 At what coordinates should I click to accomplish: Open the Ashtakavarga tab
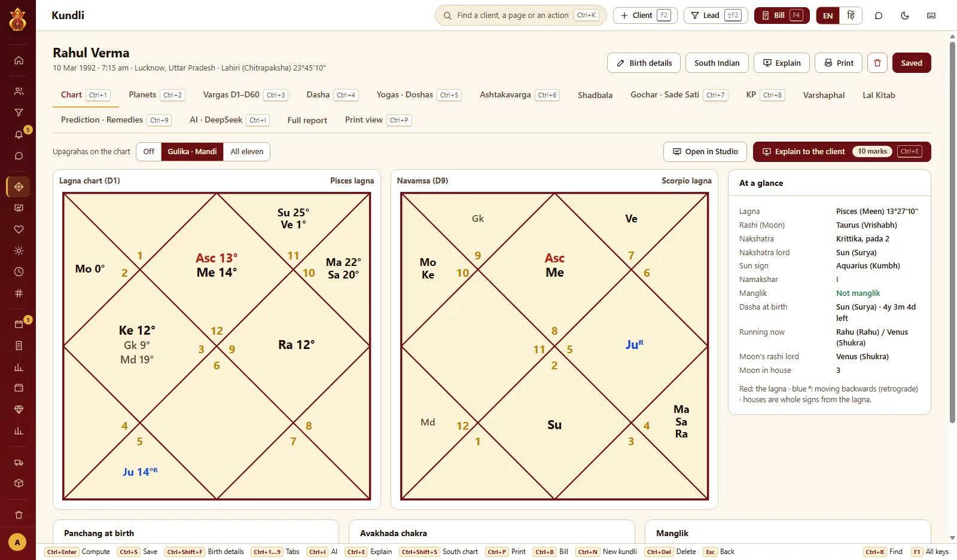tap(520, 95)
